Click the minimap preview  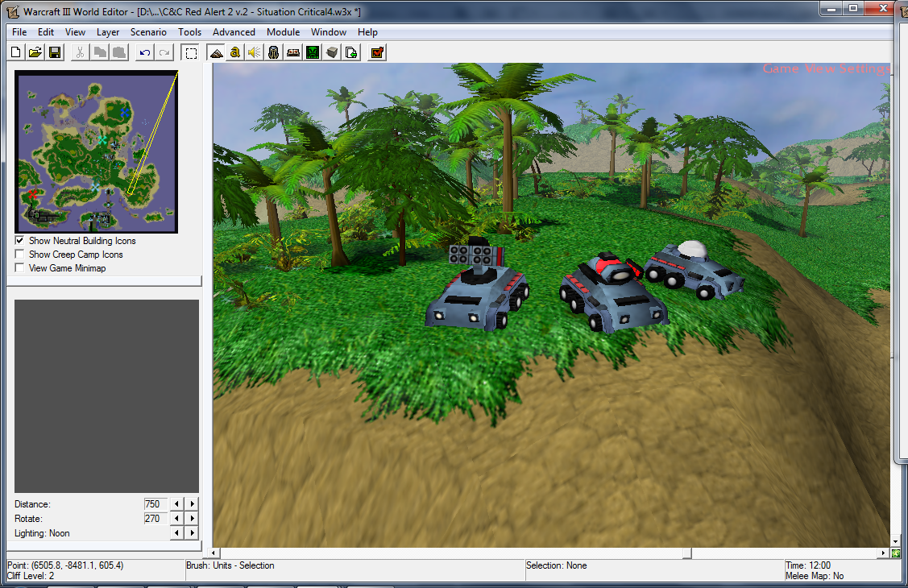click(x=96, y=151)
